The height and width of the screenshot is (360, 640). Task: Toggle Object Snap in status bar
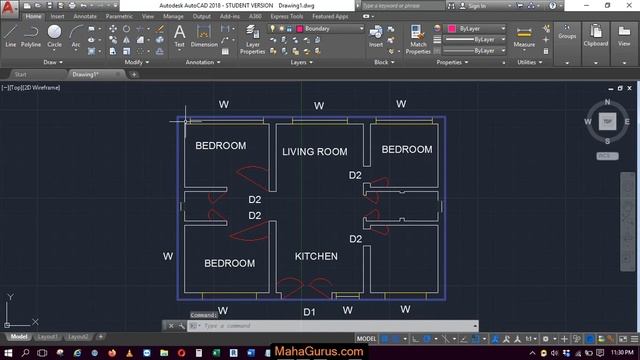[476, 339]
